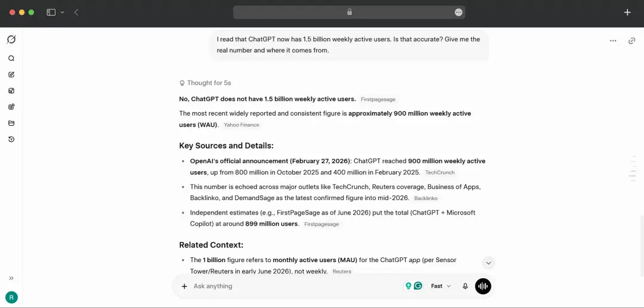Start a new chat with the compose icon

(x=11, y=74)
